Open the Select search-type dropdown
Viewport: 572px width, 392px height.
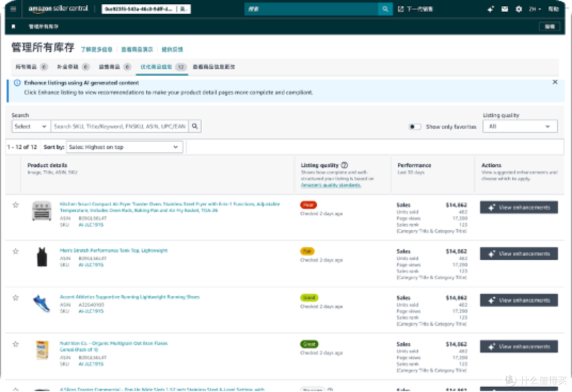31,126
